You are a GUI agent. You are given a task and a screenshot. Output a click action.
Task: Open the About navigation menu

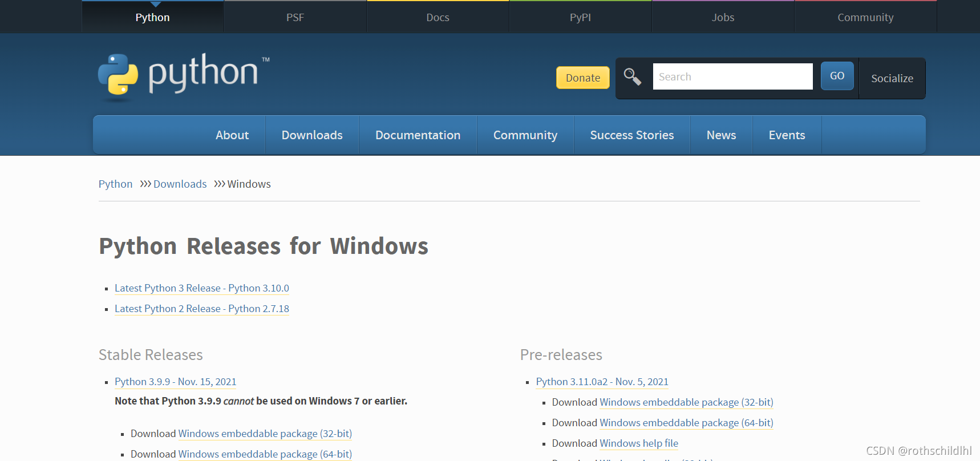tap(232, 135)
